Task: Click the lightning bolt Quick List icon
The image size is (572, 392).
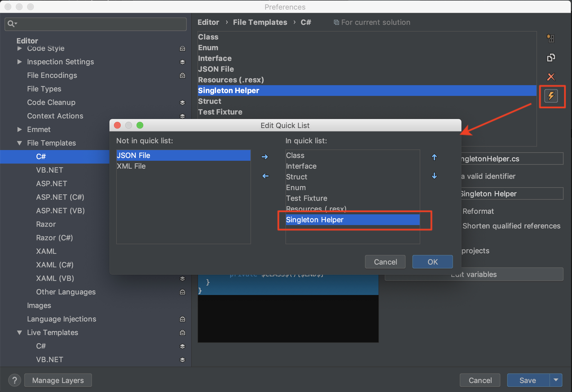Action: 551,96
